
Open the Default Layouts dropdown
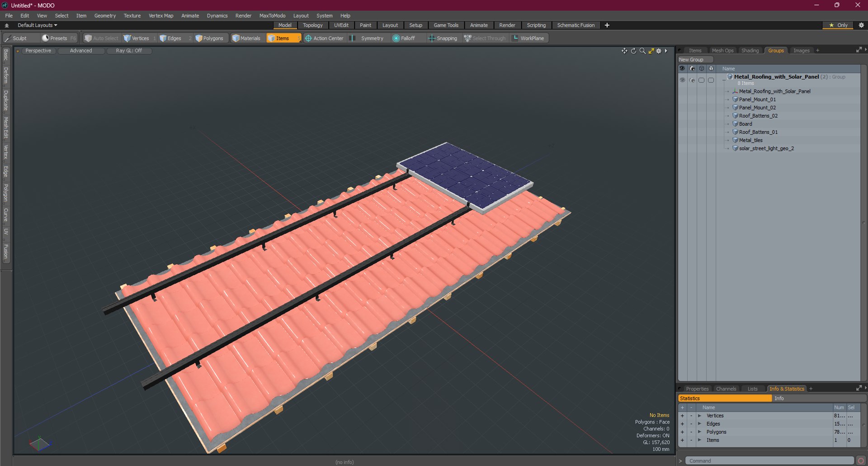[x=38, y=25]
